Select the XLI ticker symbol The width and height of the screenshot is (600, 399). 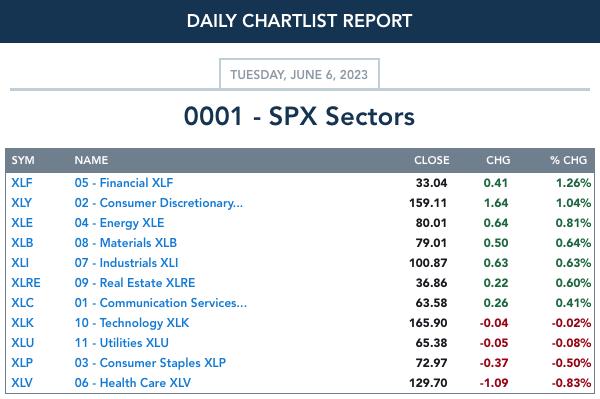(x=20, y=263)
